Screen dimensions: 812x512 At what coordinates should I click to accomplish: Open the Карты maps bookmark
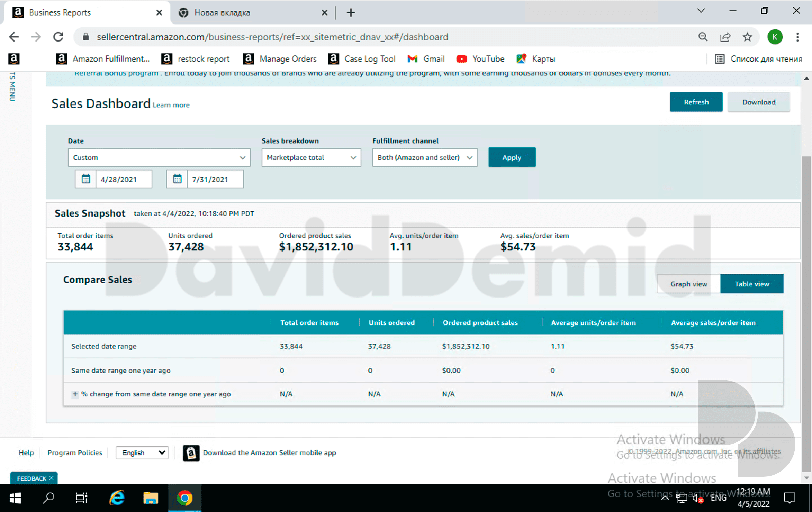535,59
